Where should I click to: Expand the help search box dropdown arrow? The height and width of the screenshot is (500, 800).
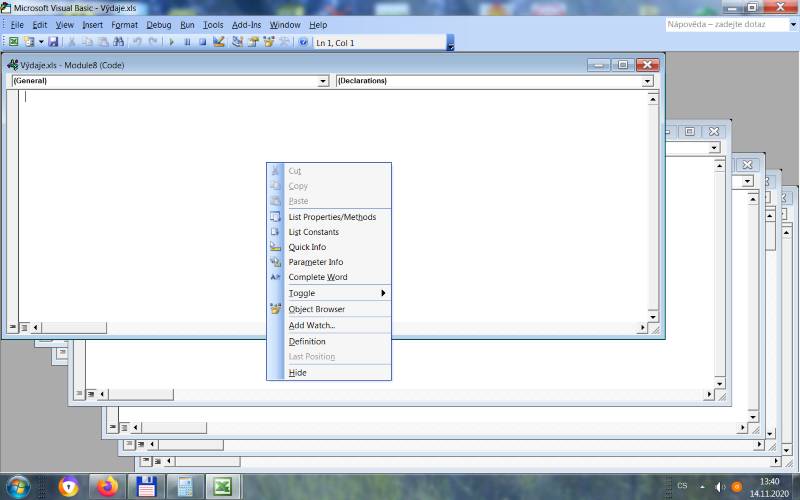[793, 24]
